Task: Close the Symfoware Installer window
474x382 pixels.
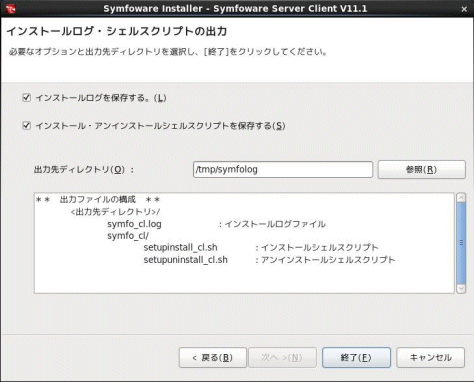Action: coord(464,9)
